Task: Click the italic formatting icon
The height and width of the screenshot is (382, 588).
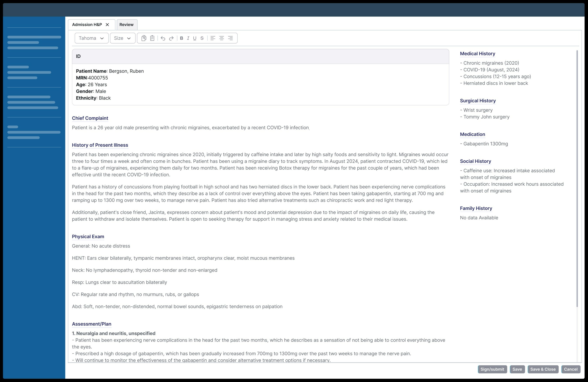Action: (188, 38)
